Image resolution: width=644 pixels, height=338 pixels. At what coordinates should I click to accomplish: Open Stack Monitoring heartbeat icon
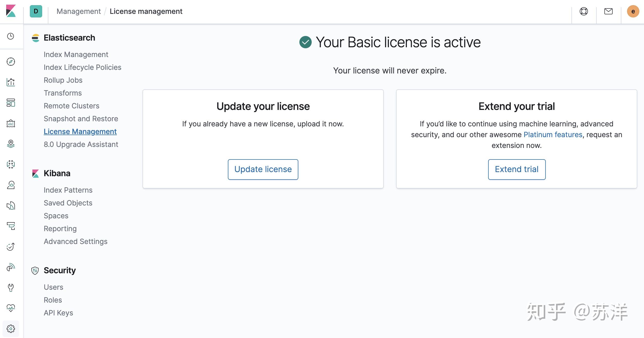[x=11, y=308]
